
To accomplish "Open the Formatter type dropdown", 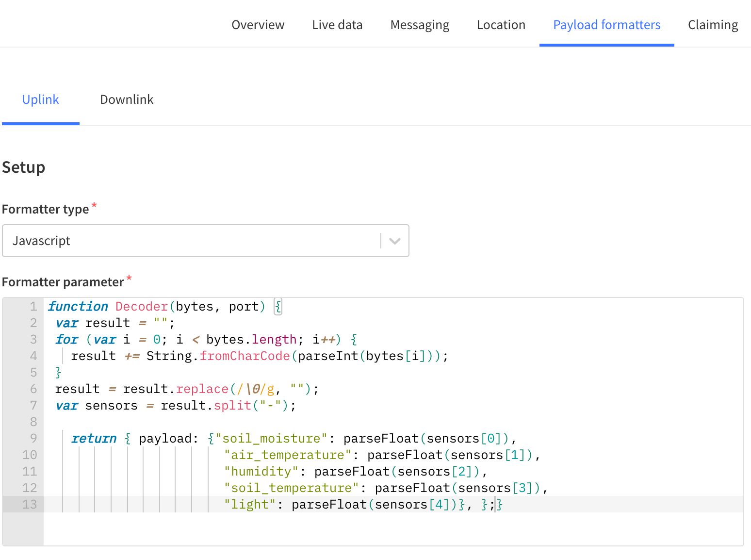I will pyautogui.click(x=206, y=241).
